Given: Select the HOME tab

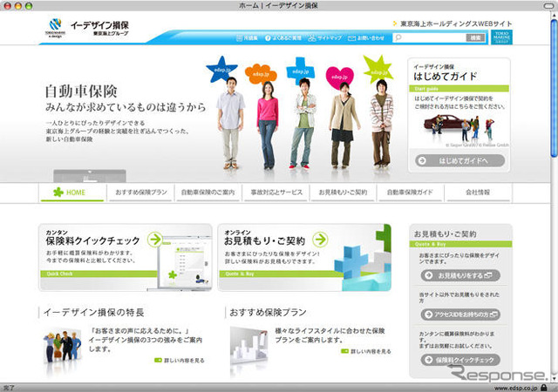Looking at the screenshot, I should 72,193.
